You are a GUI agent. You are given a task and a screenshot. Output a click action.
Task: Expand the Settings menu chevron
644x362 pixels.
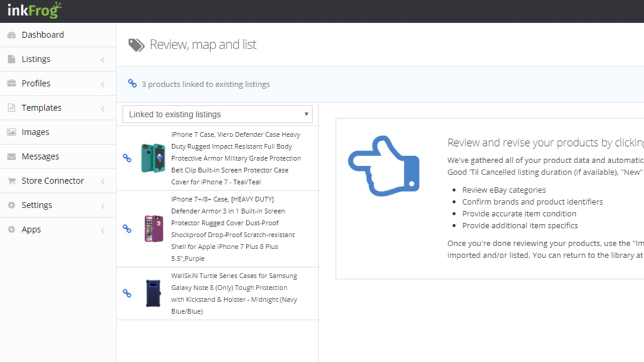click(x=103, y=205)
